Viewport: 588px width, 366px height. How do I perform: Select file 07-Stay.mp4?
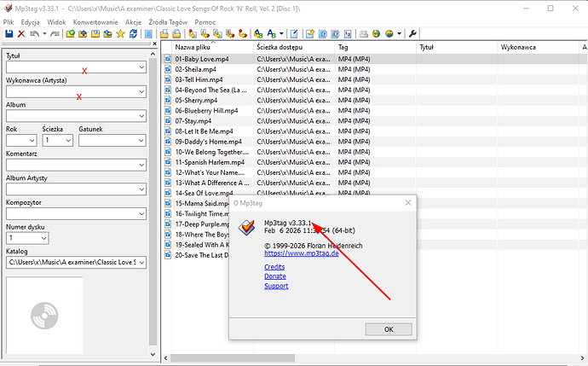point(193,121)
